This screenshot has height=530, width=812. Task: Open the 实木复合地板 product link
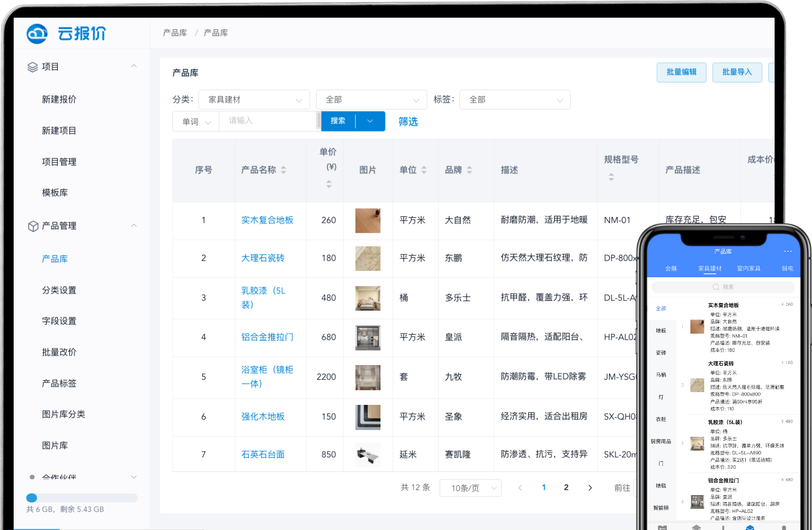point(267,220)
